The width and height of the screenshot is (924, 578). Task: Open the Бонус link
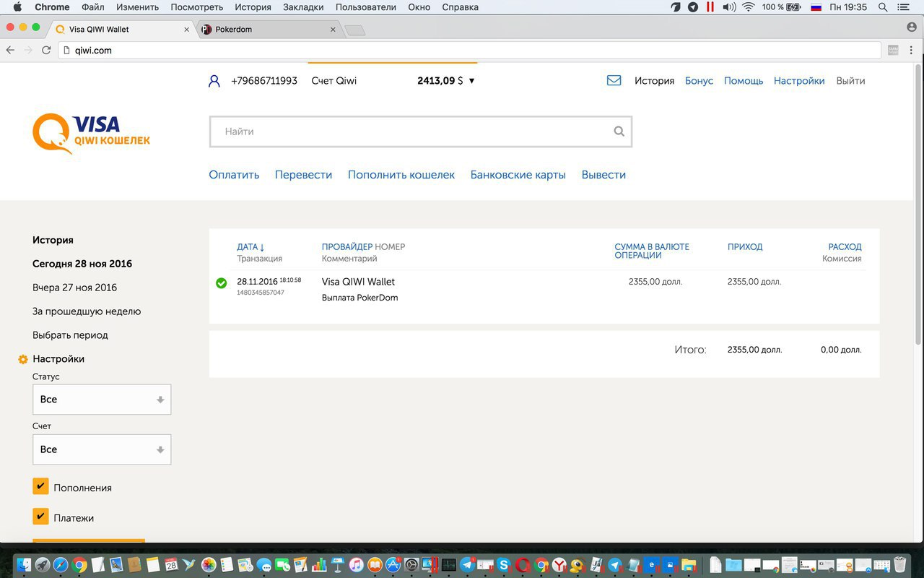[699, 81]
